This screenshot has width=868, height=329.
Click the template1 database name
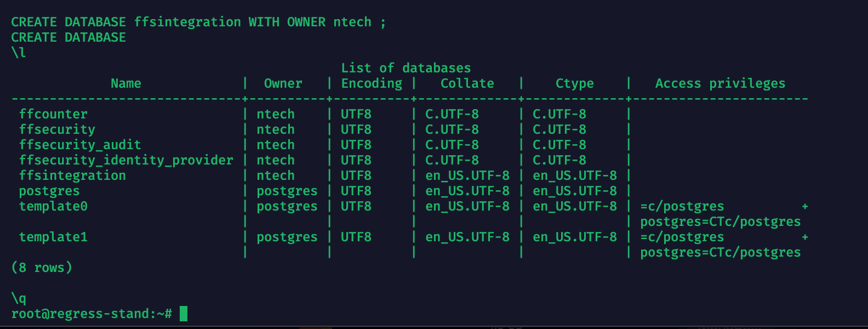53,237
